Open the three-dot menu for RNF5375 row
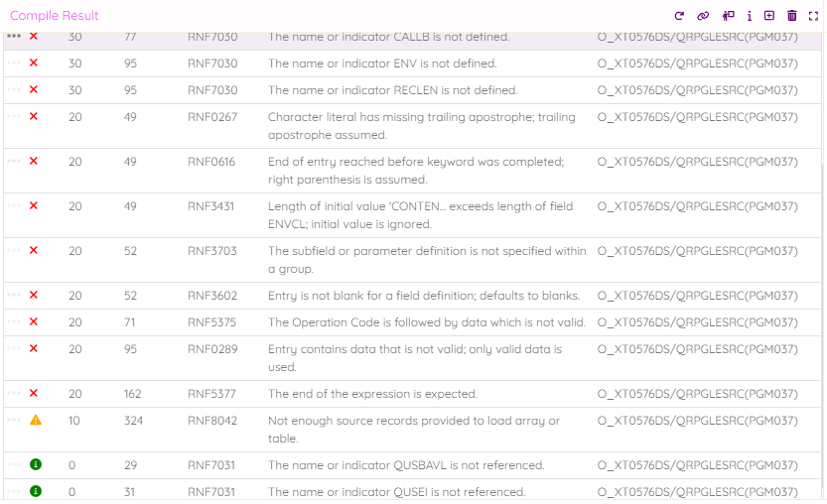This screenshot has height=504, width=827. click(14, 322)
